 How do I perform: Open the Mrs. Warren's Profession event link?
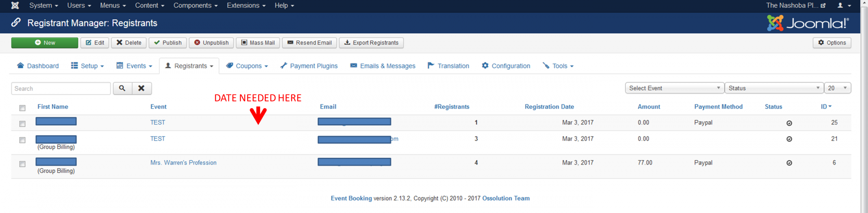[x=183, y=163]
